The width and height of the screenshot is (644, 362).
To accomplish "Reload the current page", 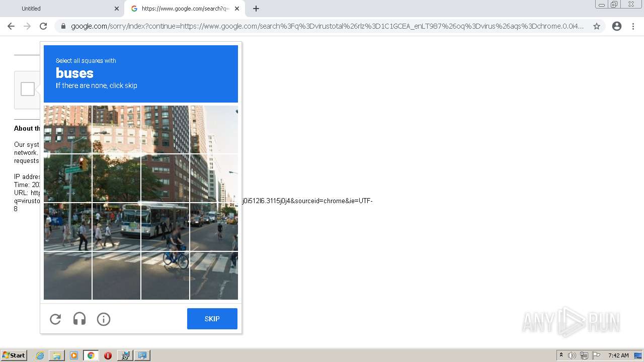I will click(43, 26).
